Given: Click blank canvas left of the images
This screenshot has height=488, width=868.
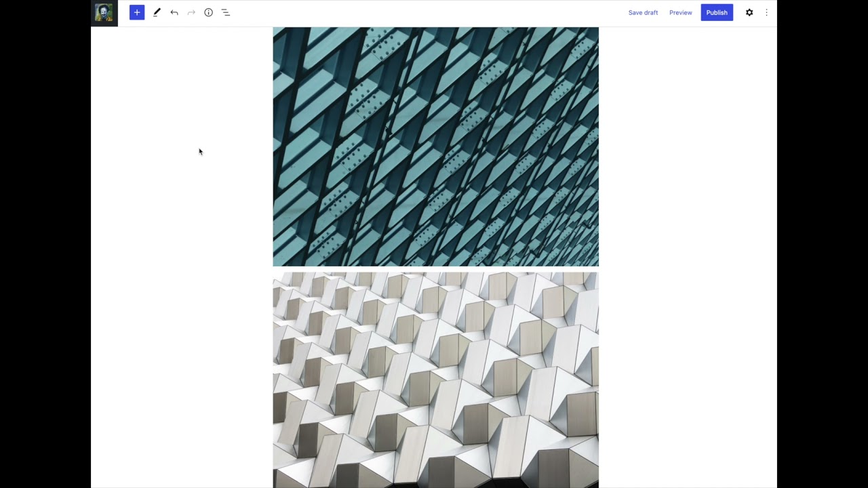Looking at the screenshot, I should (182, 271).
